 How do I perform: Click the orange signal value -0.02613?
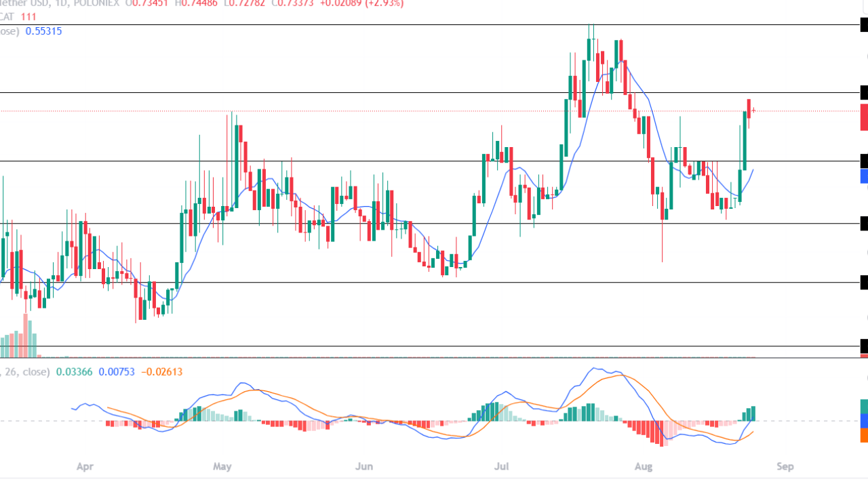[x=162, y=371]
